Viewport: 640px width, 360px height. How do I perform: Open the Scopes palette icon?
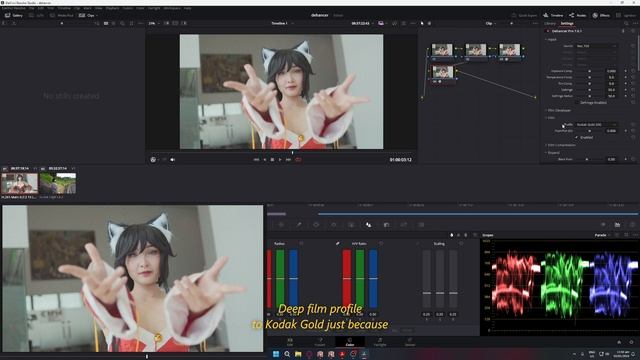[x=618, y=224]
